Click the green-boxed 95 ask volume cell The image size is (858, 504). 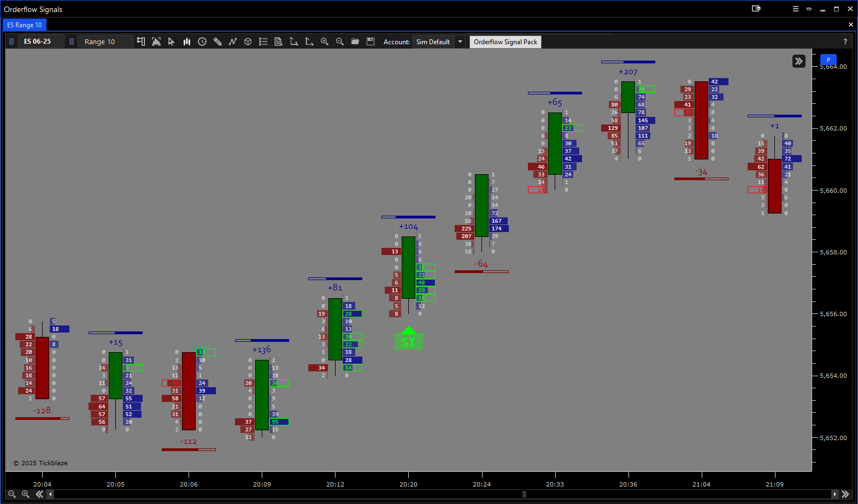279,422
